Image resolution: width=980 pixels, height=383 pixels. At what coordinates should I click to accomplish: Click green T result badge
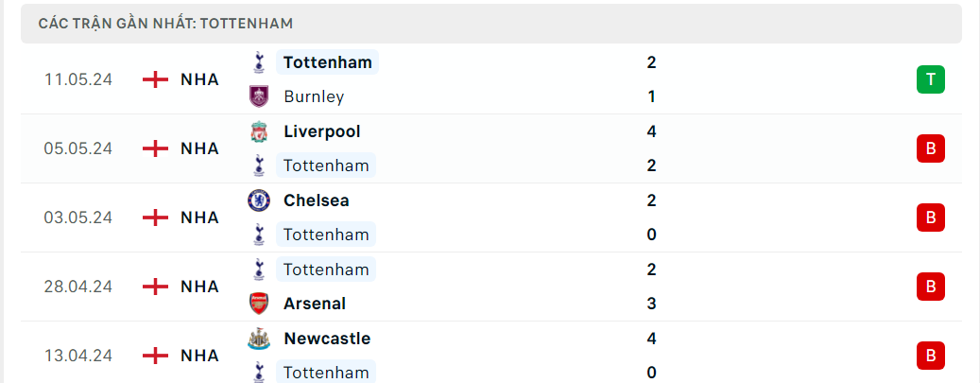[x=930, y=79]
